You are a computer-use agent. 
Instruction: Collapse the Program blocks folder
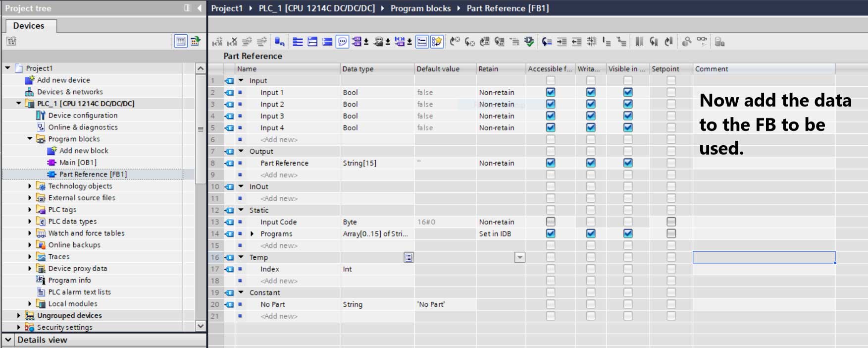tap(30, 139)
